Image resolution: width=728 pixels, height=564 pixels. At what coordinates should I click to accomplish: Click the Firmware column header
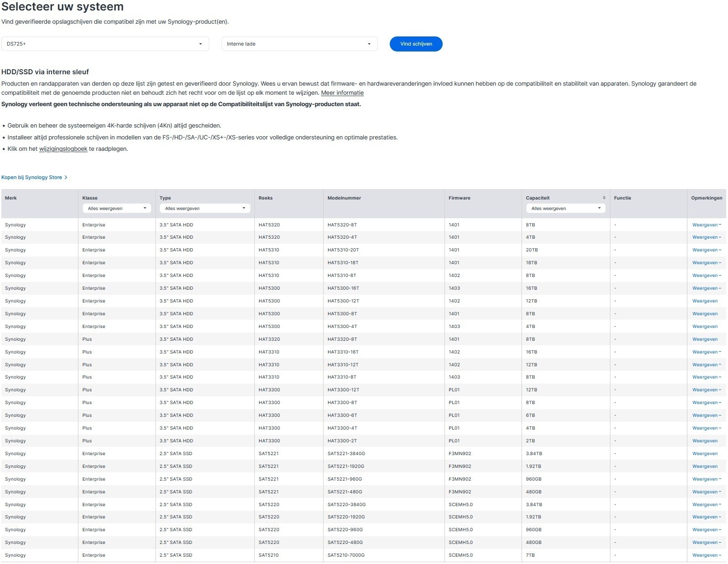(x=459, y=198)
